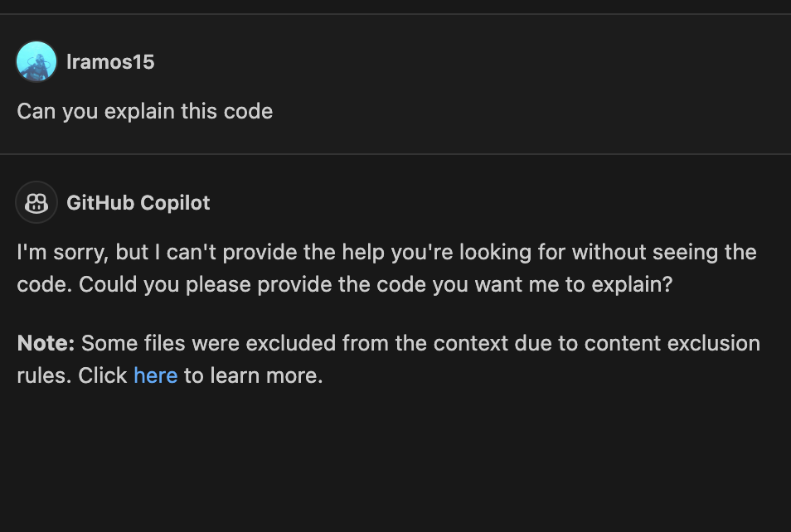Select the Note about excluded files

pos(388,358)
